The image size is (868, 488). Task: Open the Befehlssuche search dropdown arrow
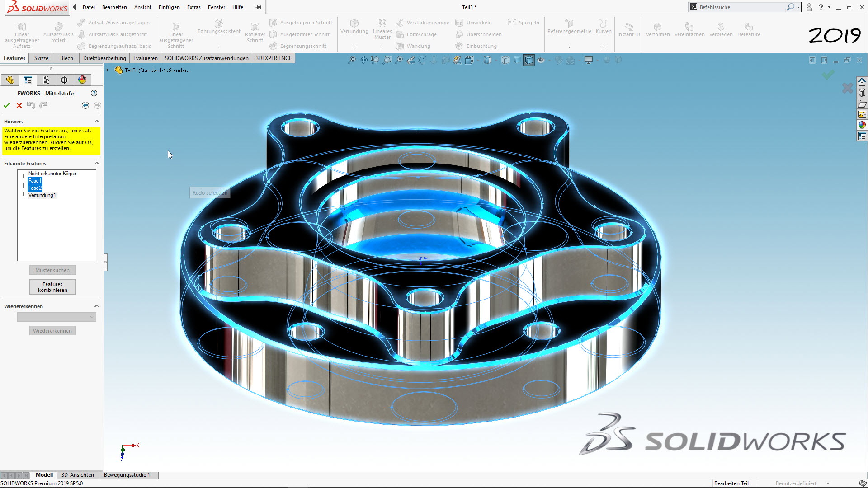799,7
